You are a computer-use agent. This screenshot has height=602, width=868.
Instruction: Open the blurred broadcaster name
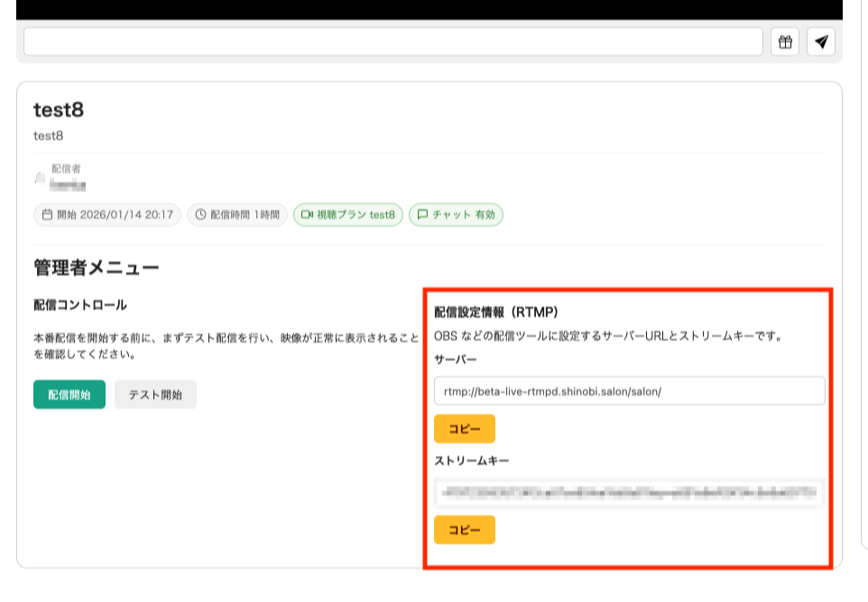click(68, 184)
